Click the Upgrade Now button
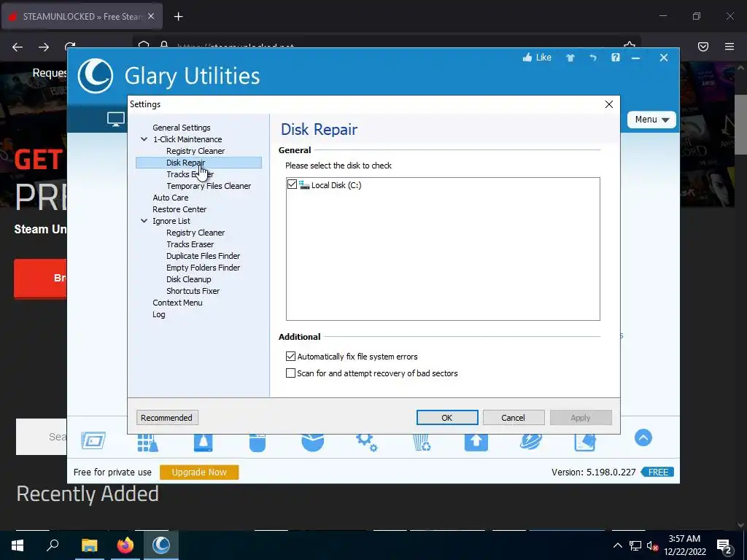This screenshot has height=560, width=747. click(199, 472)
